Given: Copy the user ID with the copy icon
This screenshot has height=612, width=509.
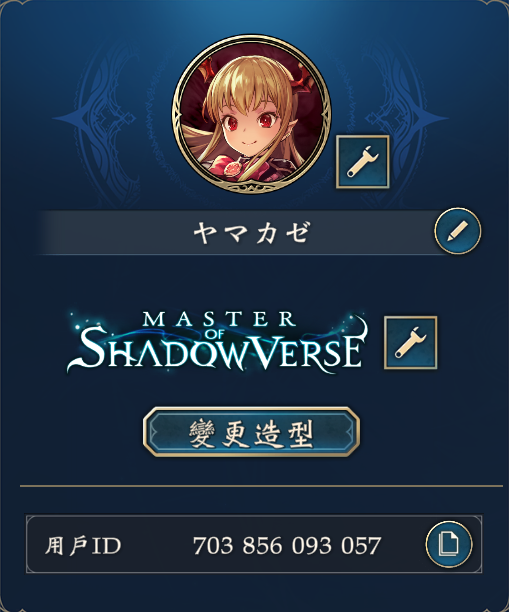Looking at the screenshot, I should [449, 544].
